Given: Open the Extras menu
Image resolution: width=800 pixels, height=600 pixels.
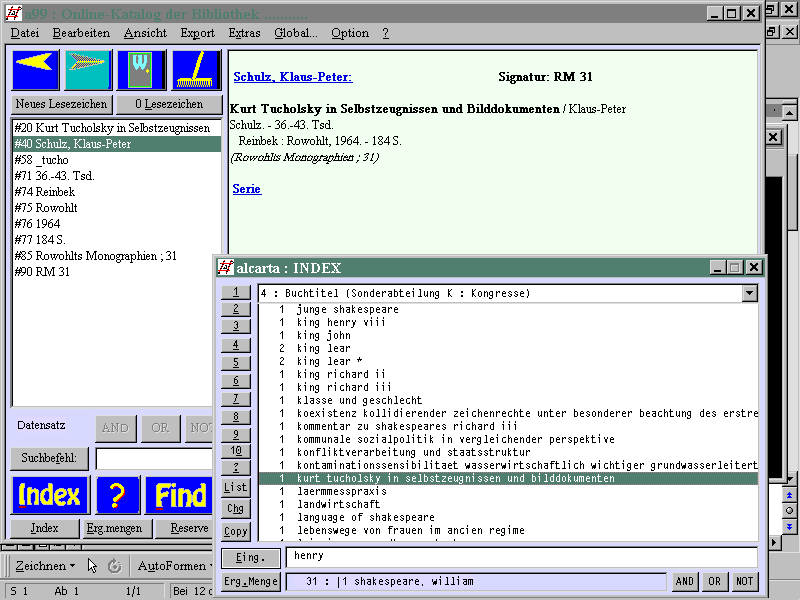Looking at the screenshot, I should (x=244, y=33).
